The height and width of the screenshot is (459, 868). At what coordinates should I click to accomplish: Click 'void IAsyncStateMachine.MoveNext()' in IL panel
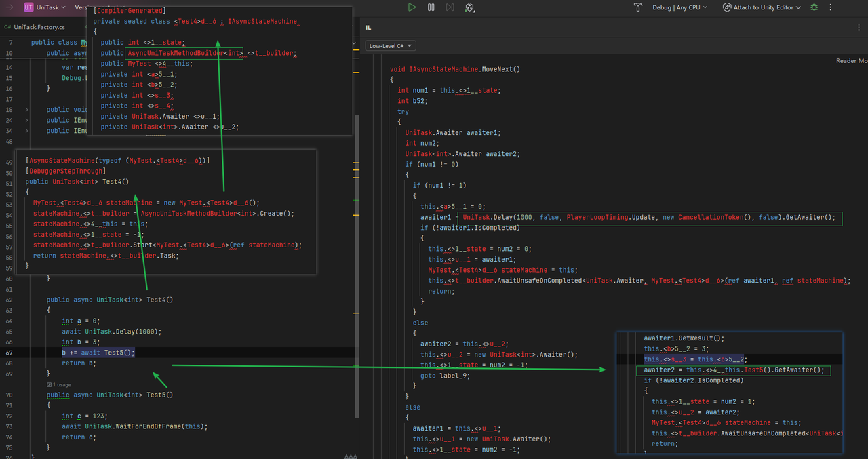coord(456,69)
